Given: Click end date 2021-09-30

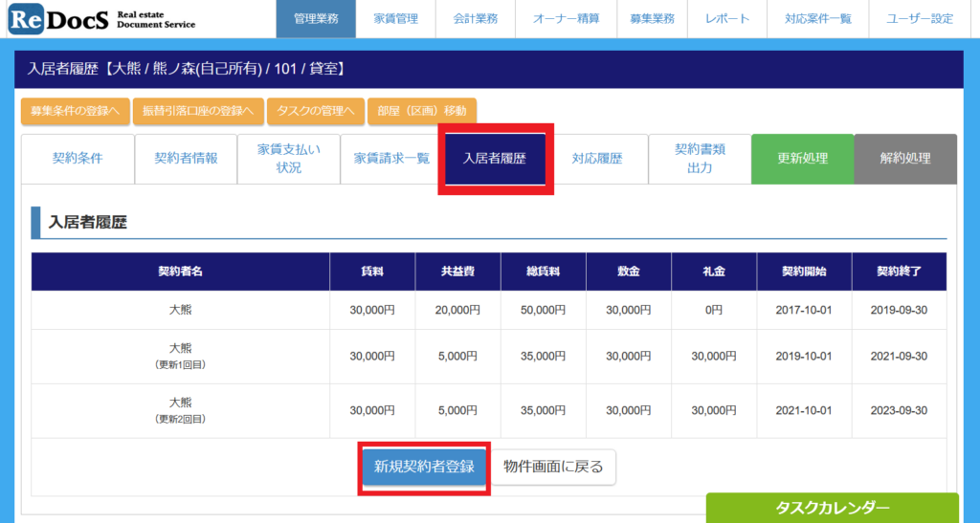Looking at the screenshot, I should pos(899,357).
